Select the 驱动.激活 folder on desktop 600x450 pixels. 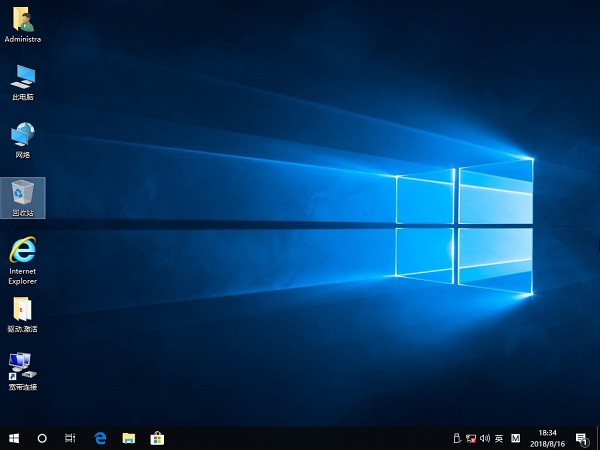click(x=23, y=315)
